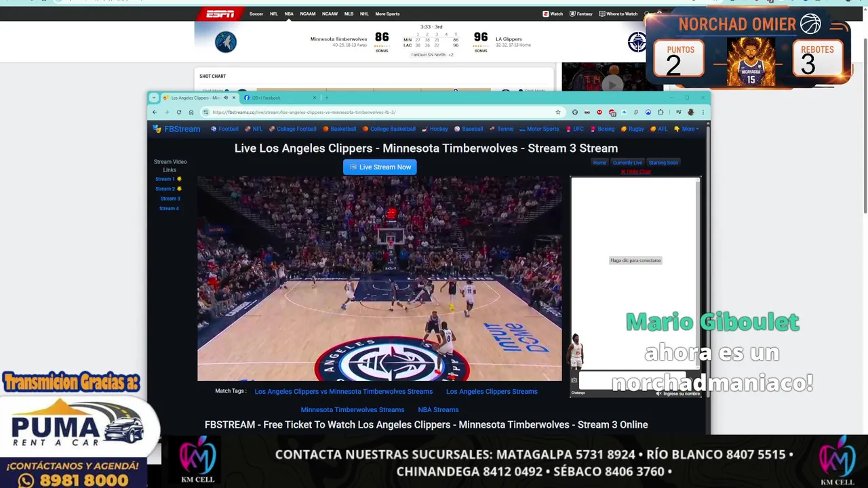Select the Stream 3 link
The image size is (868, 488).
click(x=170, y=199)
